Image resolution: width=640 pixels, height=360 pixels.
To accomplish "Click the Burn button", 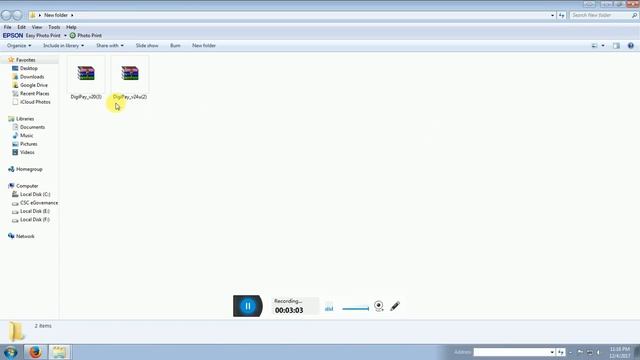I will coord(175,46).
